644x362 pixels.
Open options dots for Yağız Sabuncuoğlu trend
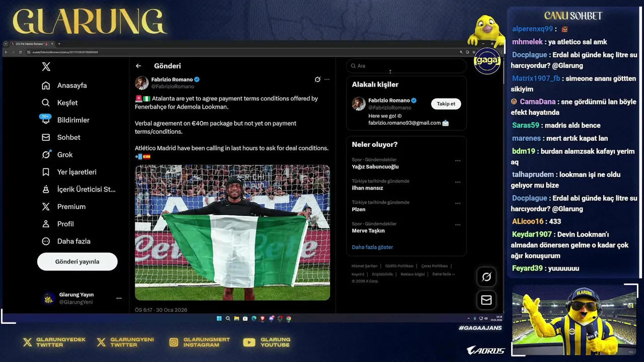tap(457, 161)
